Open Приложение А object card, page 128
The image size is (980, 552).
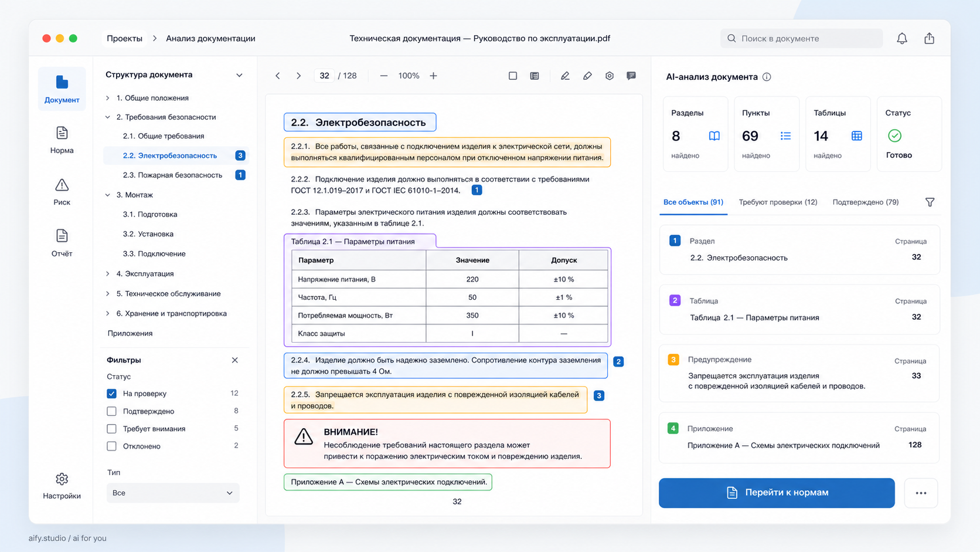(799, 438)
